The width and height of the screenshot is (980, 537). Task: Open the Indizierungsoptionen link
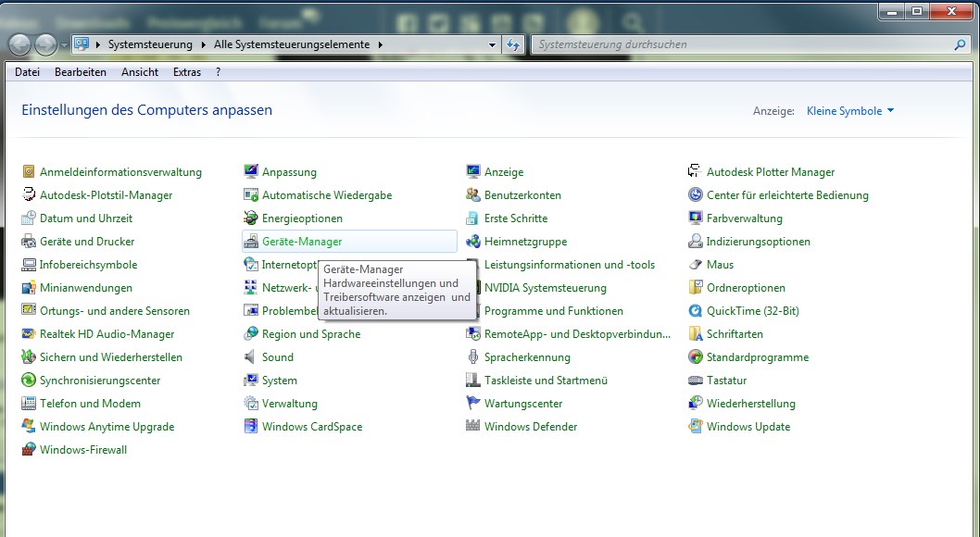coord(758,241)
